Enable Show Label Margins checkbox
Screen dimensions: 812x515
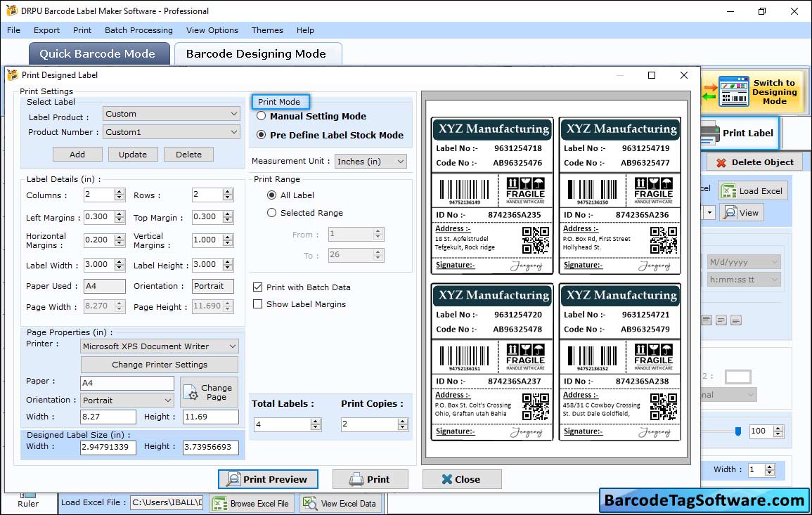pos(258,304)
